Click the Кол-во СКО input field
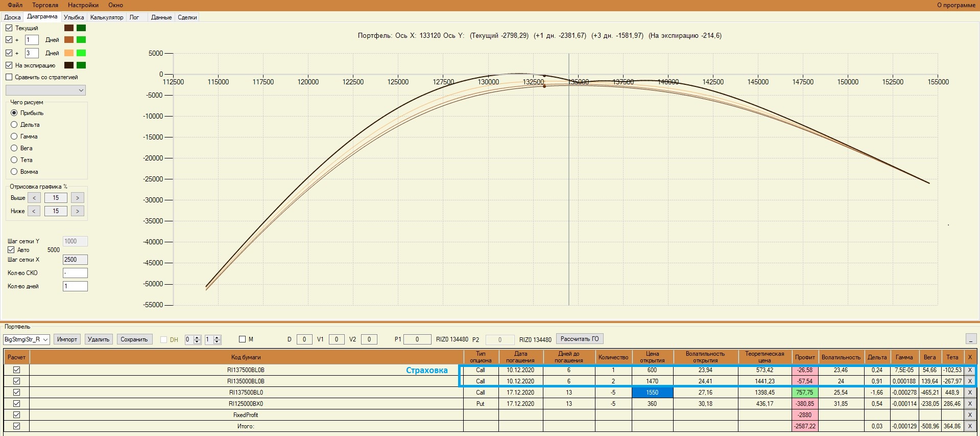Screen dimensions: 980x436 pos(75,273)
